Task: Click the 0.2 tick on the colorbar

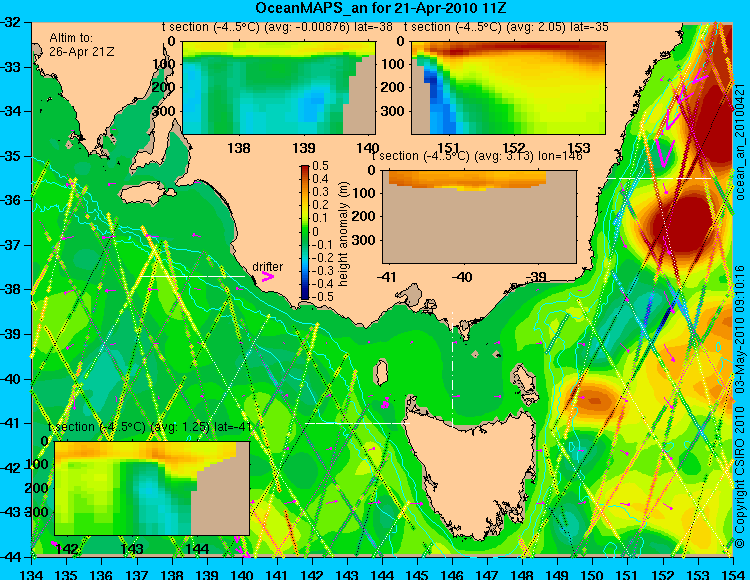Action: (320, 205)
